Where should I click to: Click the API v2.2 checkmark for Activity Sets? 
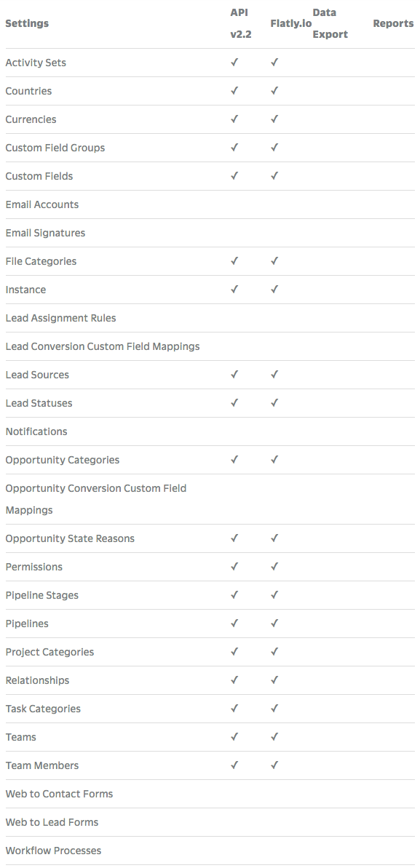point(234,63)
